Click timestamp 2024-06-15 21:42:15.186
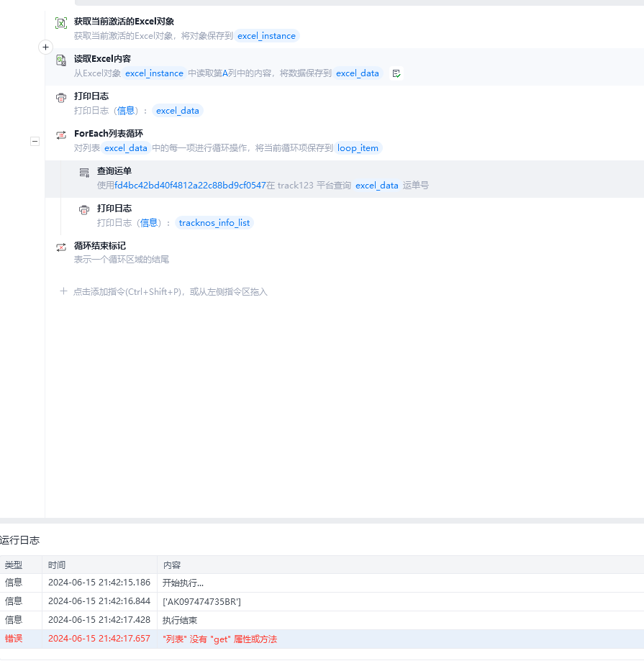Viewport: 644px width, 666px height. coord(99,583)
